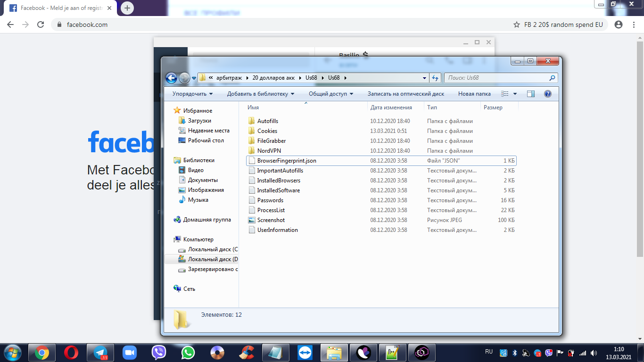The image size is (644, 362).
Task: Select InstalledSoftware text file
Action: coord(278,190)
